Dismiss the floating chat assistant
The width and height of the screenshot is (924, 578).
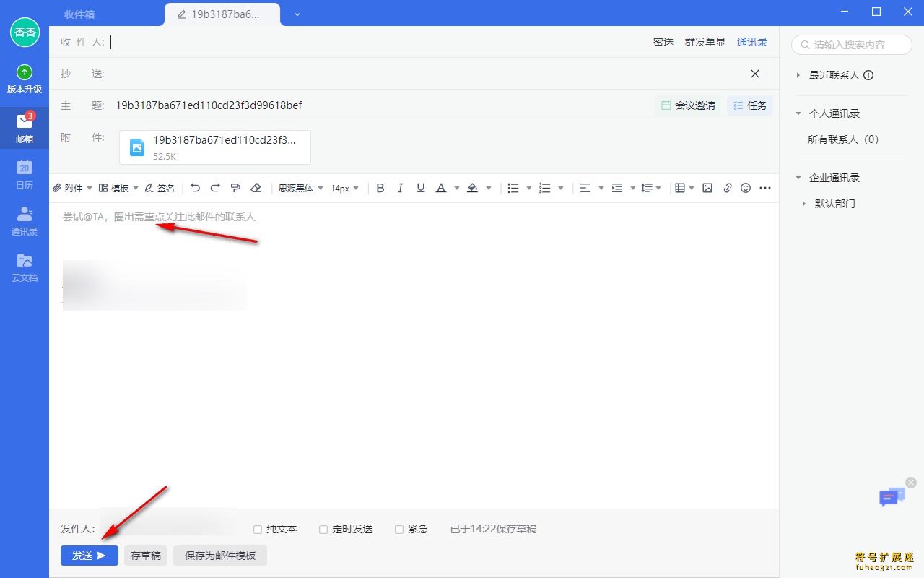click(x=911, y=482)
